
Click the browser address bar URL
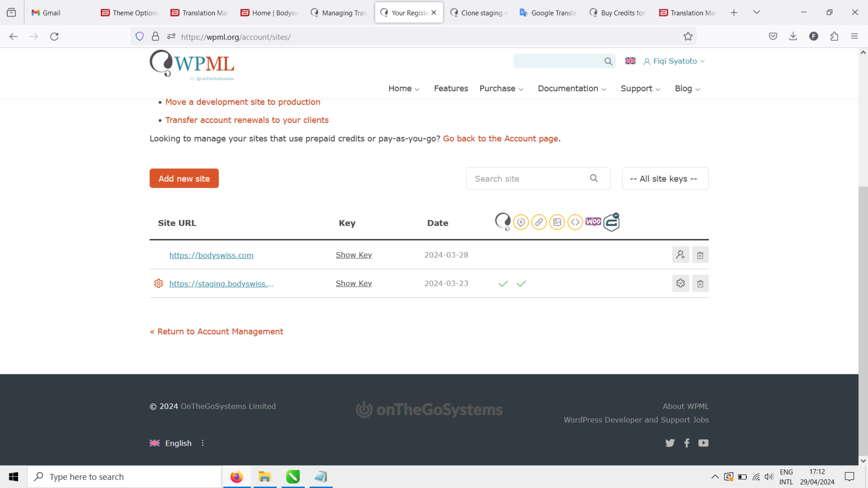point(236,37)
